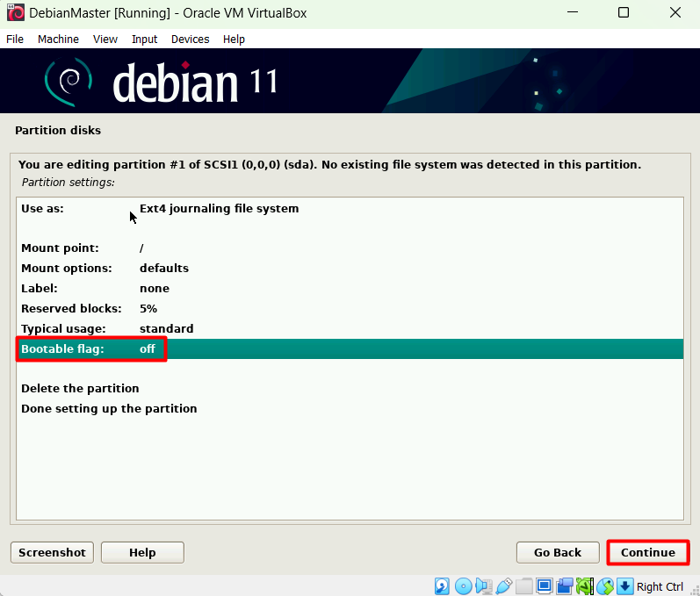Select the 'Typical usage: standard' row
The width and height of the screenshot is (700, 596).
tap(350, 328)
